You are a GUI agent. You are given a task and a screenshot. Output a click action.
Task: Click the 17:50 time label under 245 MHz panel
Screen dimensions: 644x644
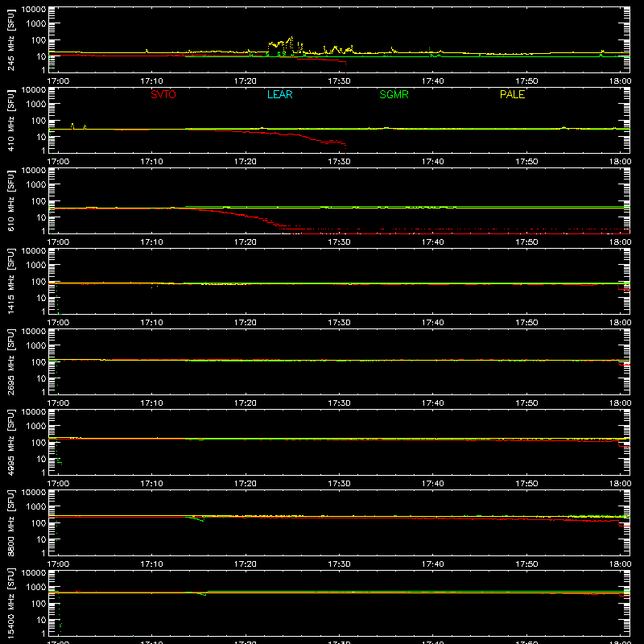click(526, 81)
